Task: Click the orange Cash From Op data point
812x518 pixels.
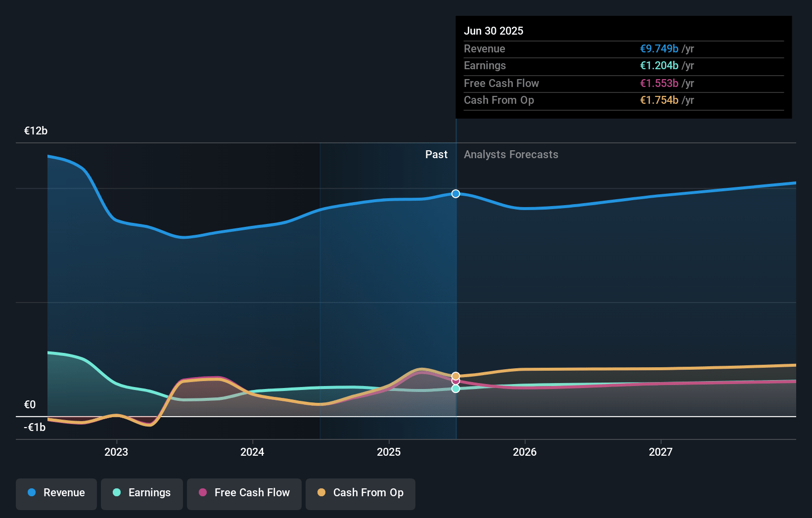Action: pos(456,376)
